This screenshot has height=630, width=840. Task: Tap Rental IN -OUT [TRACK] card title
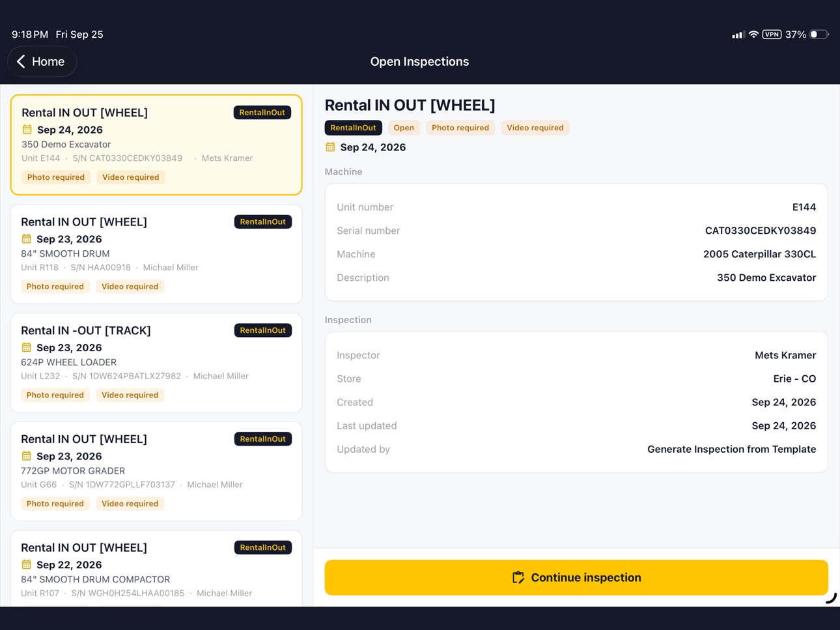coord(86,330)
